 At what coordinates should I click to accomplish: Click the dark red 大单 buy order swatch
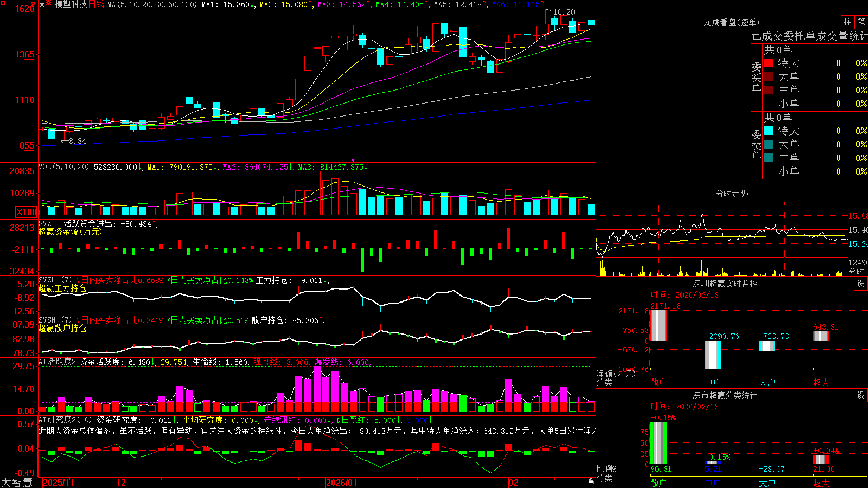tap(768, 76)
